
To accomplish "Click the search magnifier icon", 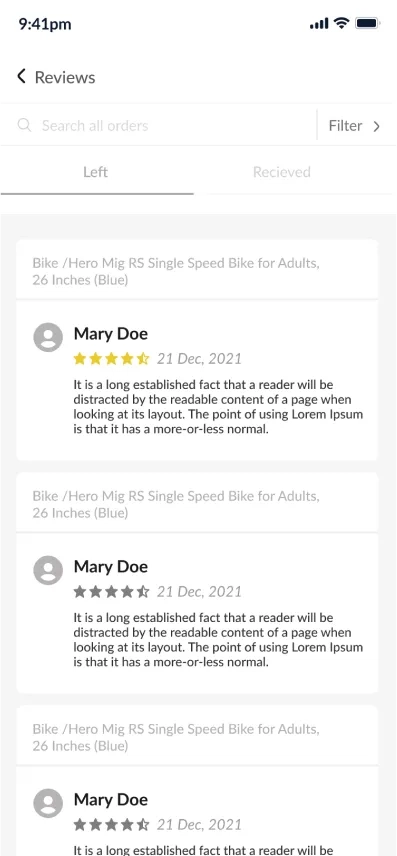I will click(24, 125).
